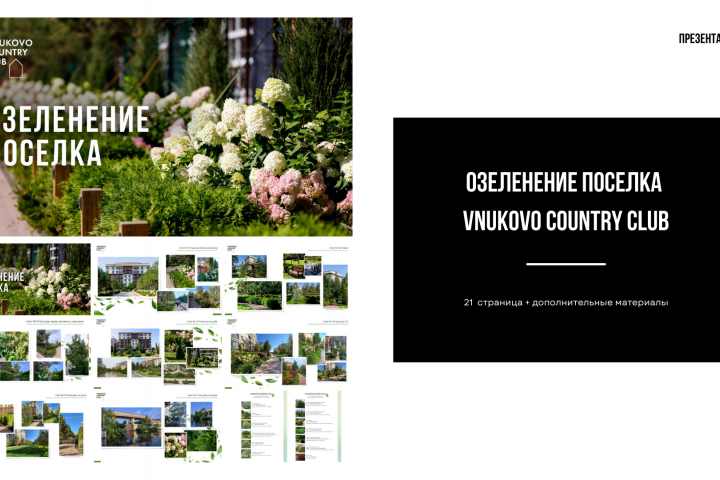Open slide thumbnail with tree-lined green lawn

tap(44, 427)
